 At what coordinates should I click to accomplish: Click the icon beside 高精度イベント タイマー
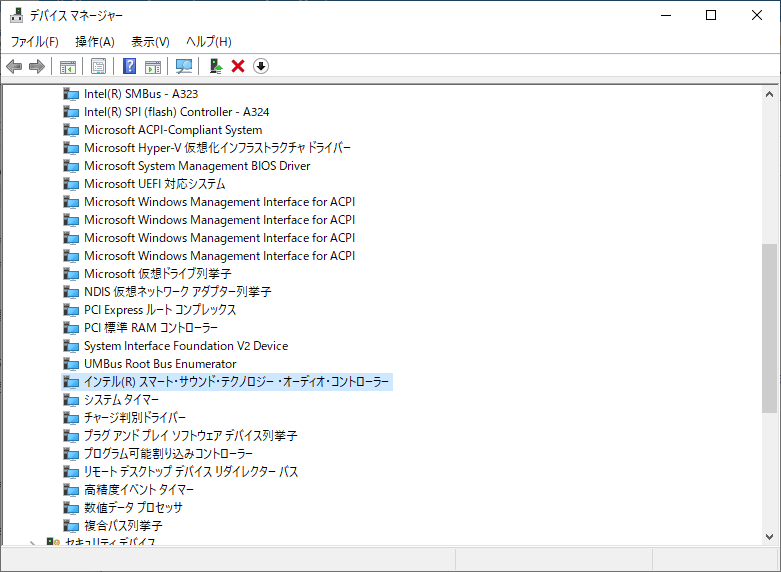tap(71, 490)
